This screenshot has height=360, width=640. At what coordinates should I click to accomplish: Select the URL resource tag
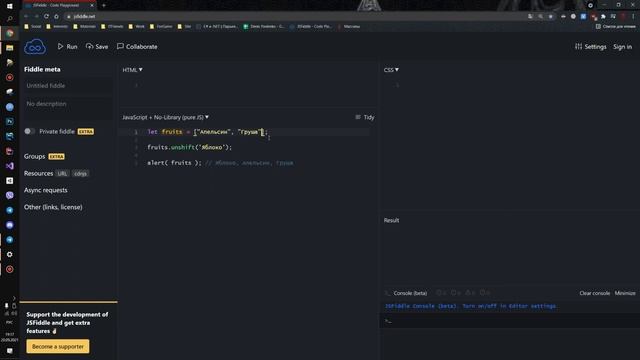62,173
